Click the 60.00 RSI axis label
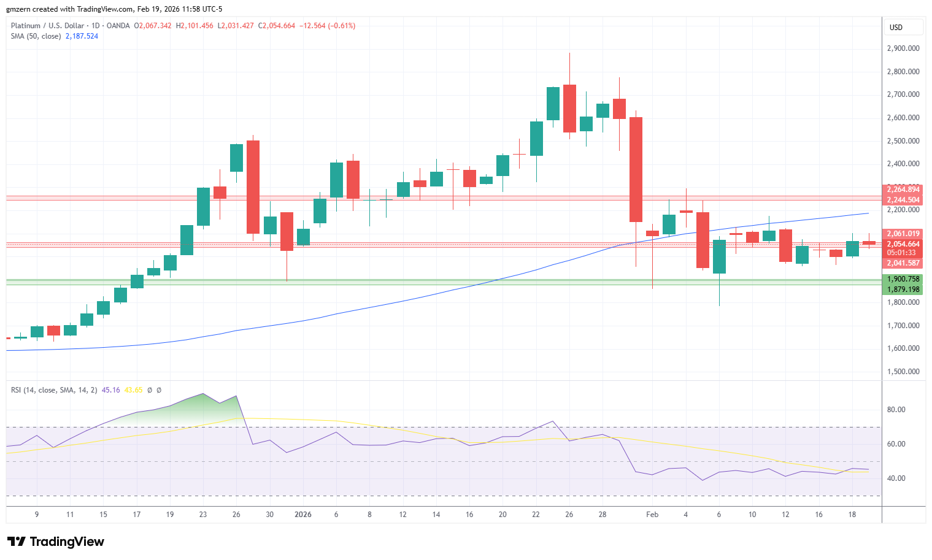This screenshot has width=932, height=560. click(896, 444)
